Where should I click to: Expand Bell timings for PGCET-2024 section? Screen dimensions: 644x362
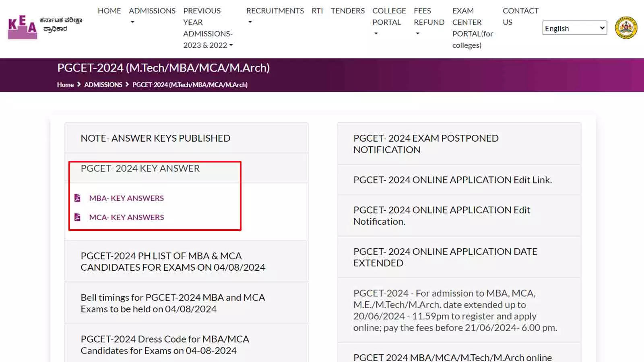pyautogui.click(x=187, y=303)
